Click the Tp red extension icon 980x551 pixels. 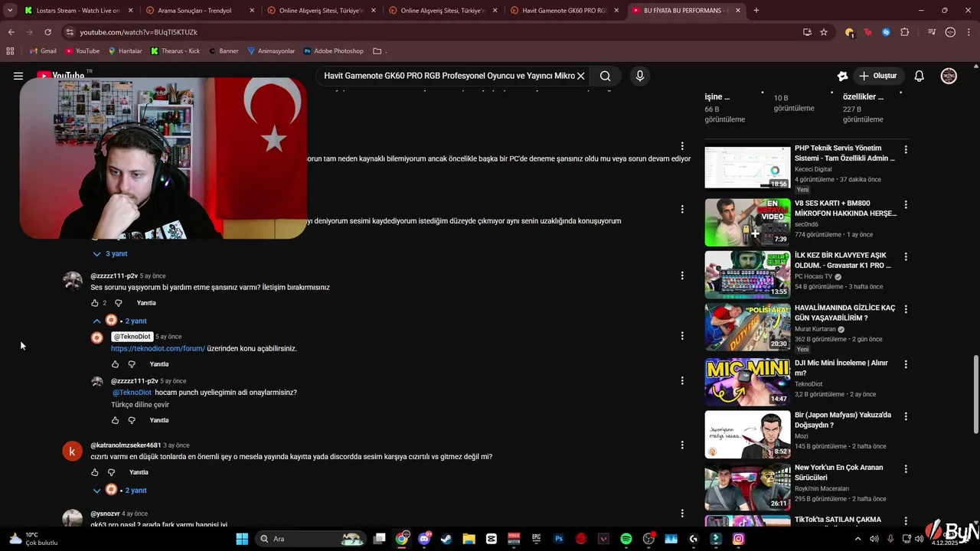click(x=867, y=32)
